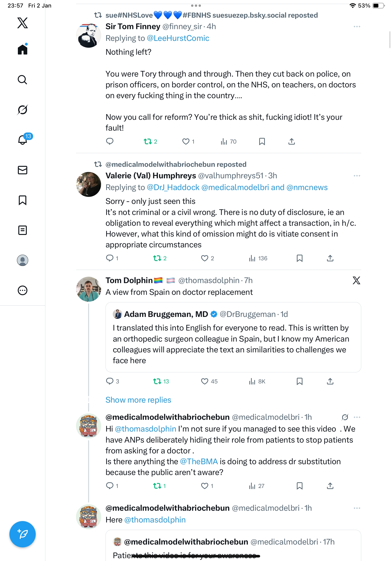Open sidebar Bookmarks page
Viewport: 392px width, 561px height.
(x=23, y=200)
